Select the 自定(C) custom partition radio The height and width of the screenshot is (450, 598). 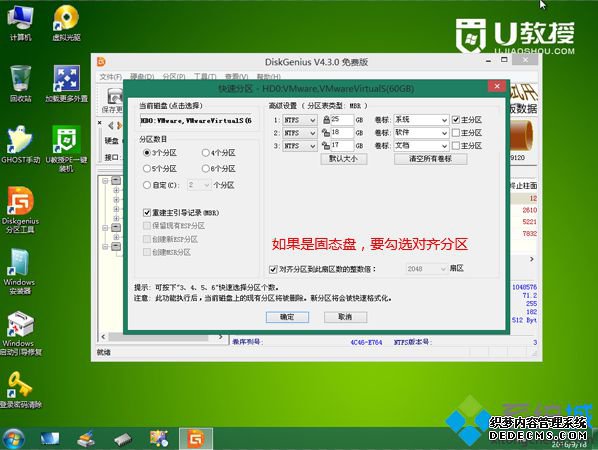pos(146,185)
